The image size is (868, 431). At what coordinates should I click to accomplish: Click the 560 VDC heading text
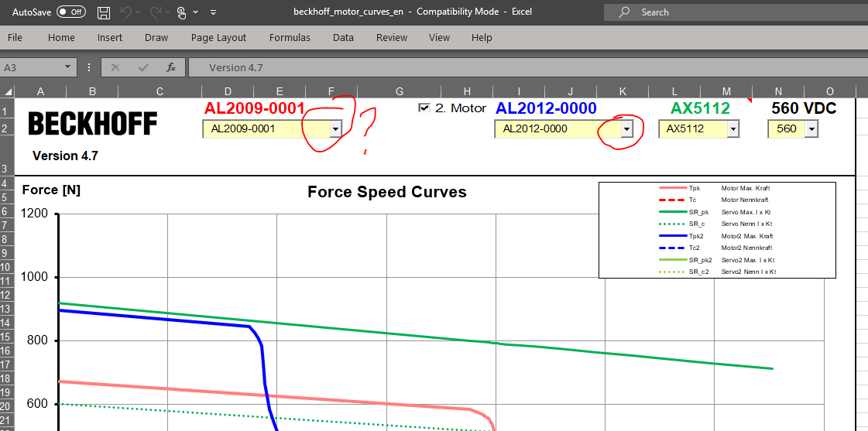click(804, 108)
